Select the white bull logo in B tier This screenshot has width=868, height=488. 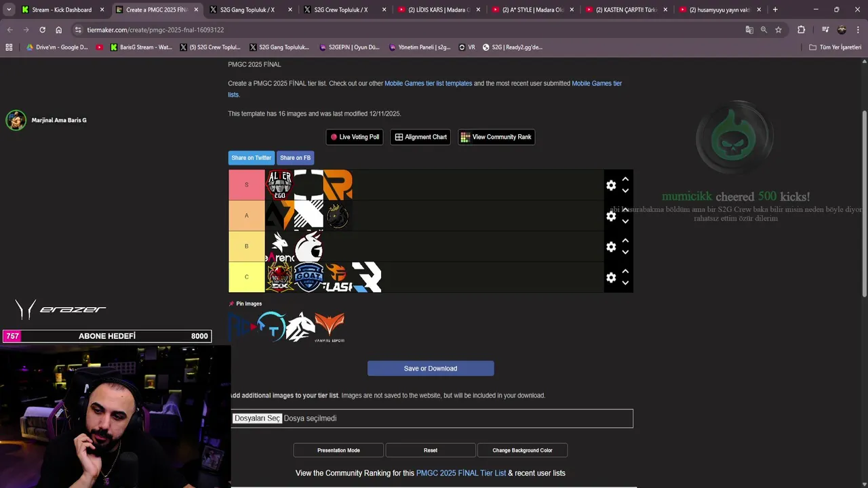[309, 247]
